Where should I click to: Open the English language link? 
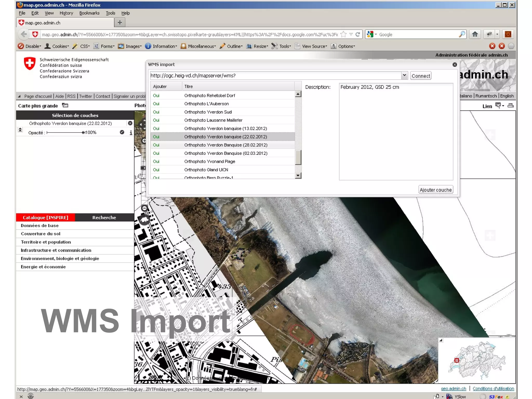click(507, 96)
